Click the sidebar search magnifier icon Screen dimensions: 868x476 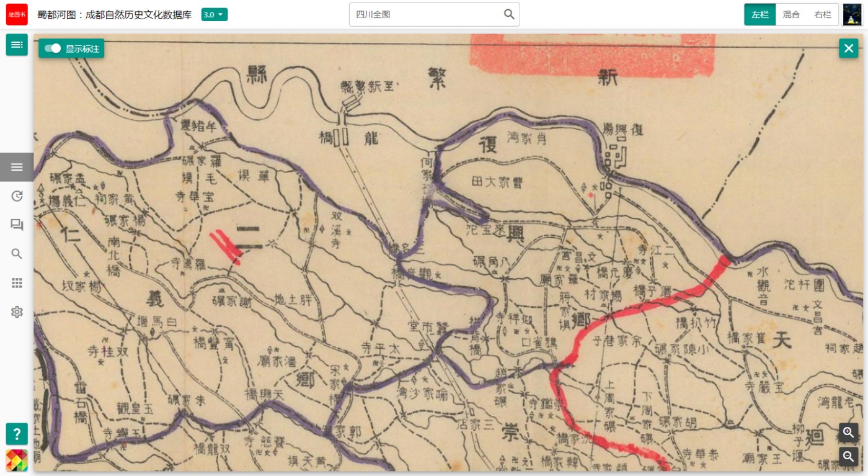[17, 254]
